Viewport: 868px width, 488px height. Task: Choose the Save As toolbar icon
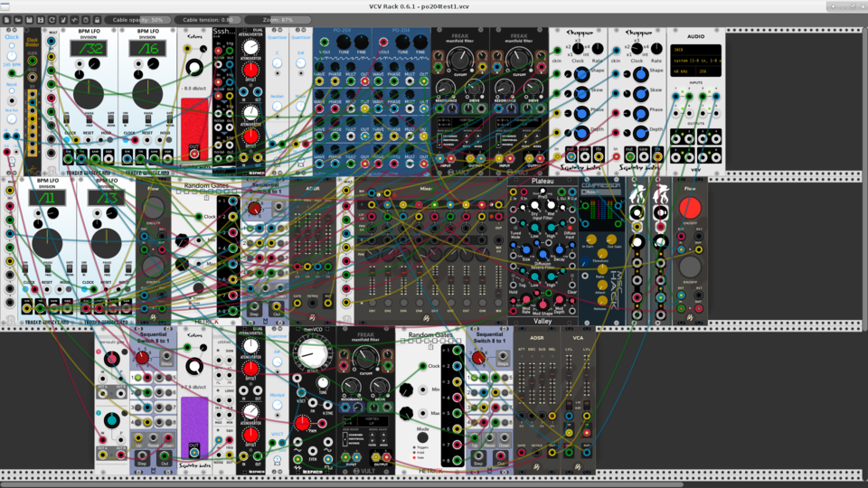click(x=41, y=20)
